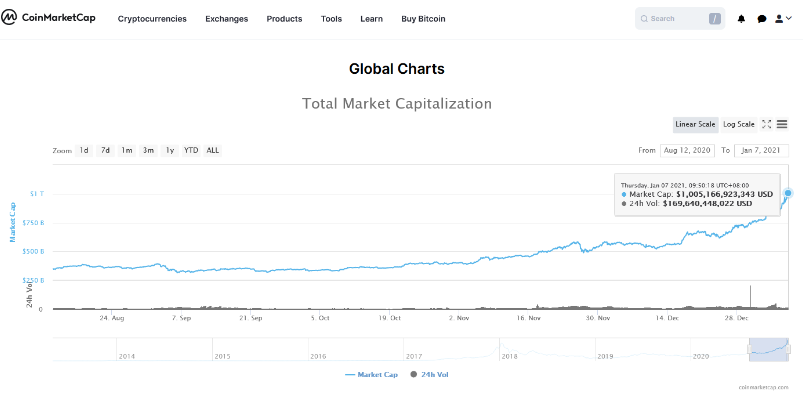Click the $1 T axis label
The height and width of the screenshot is (404, 803).
37,194
